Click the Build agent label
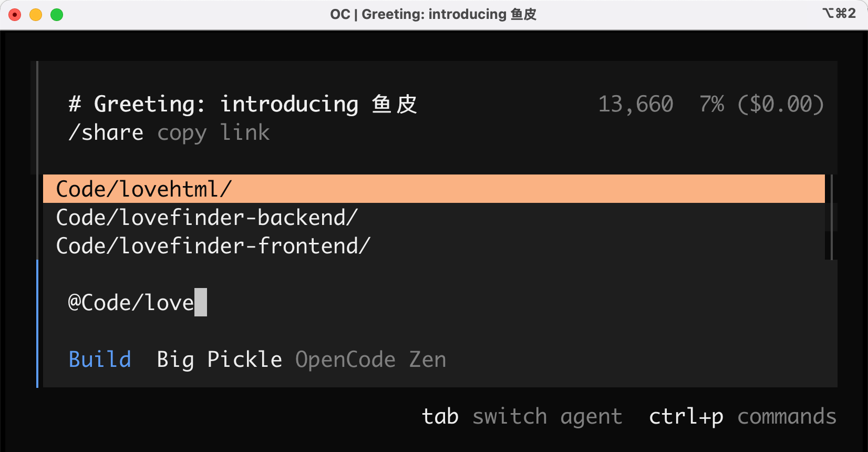The image size is (868, 452). pos(100,359)
